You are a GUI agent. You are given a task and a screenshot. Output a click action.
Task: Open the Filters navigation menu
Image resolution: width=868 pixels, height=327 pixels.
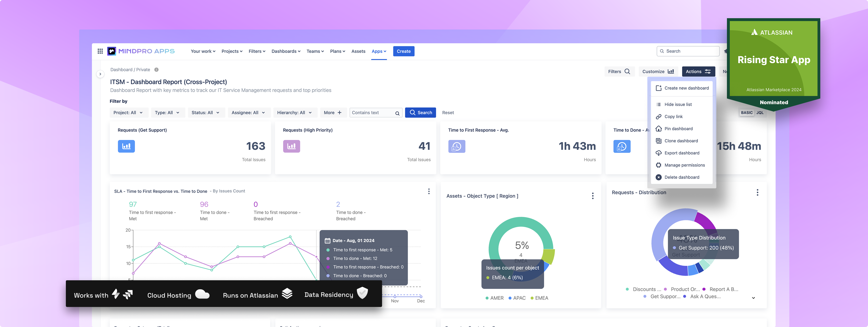(x=257, y=51)
